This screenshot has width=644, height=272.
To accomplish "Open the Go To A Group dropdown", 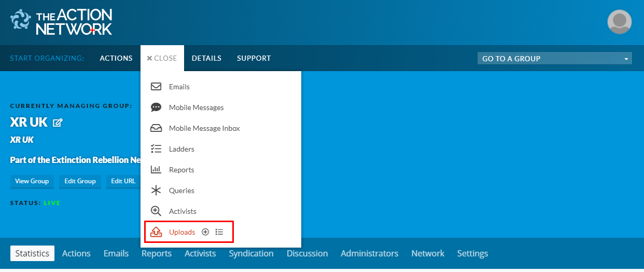I will click(x=555, y=59).
